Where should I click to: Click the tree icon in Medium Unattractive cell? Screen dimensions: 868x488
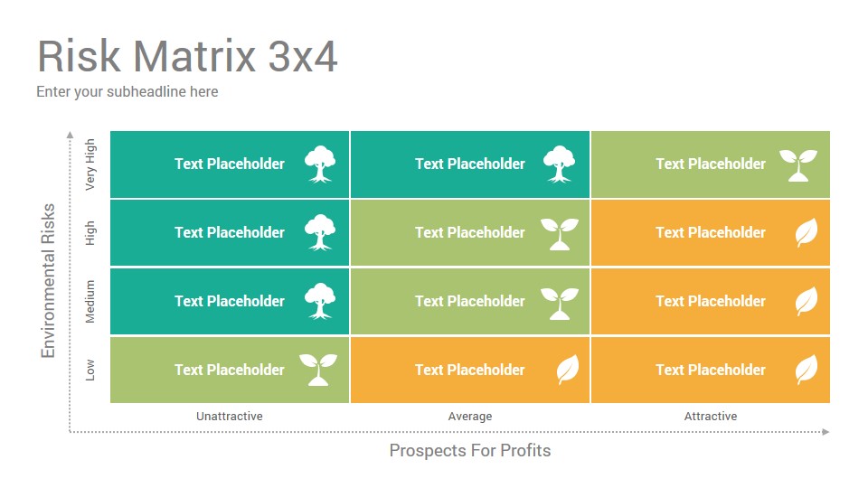(320, 301)
